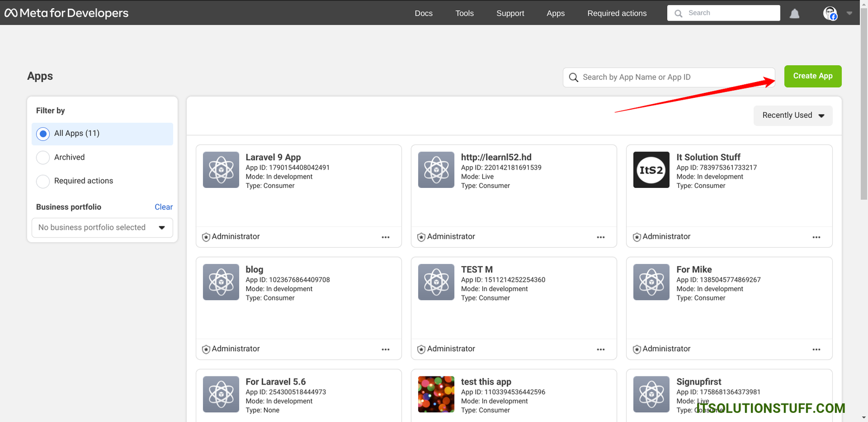The height and width of the screenshot is (422, 868).
Task: Open the Tools menu in top navigation
Action: pos(464,13)
